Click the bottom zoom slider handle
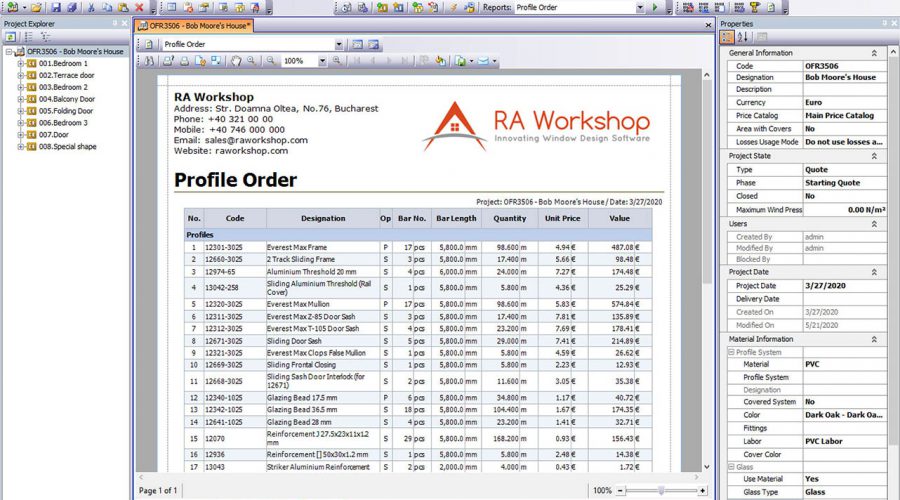The image size is (900, 500). tap(661, 491)
